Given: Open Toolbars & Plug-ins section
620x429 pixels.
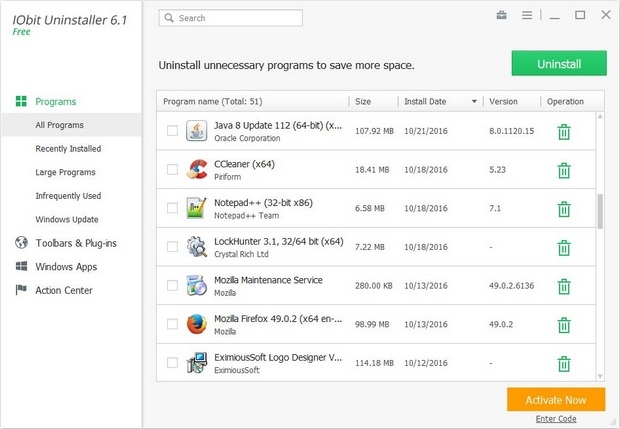Looking at the screenshot, I should tap(76, 243).
